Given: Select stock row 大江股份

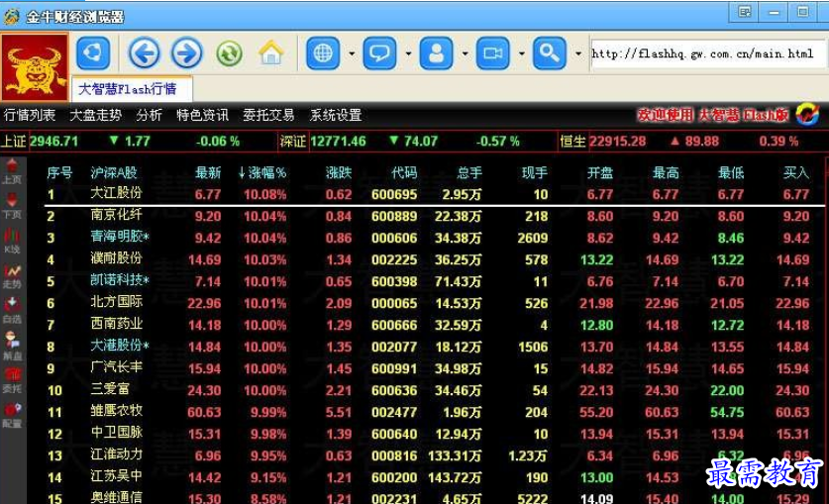Looking at the screenshot, I should click(x=428, y=194).
